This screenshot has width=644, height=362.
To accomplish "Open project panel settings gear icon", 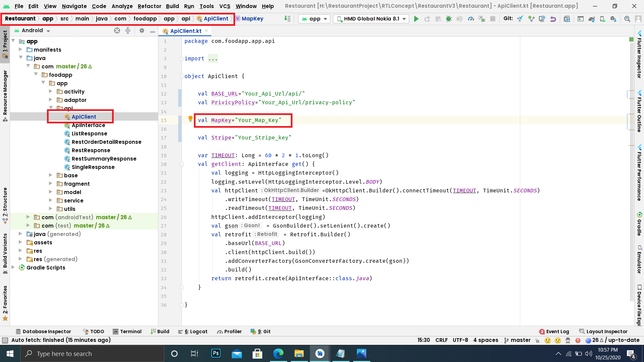I will click(142, 31).
